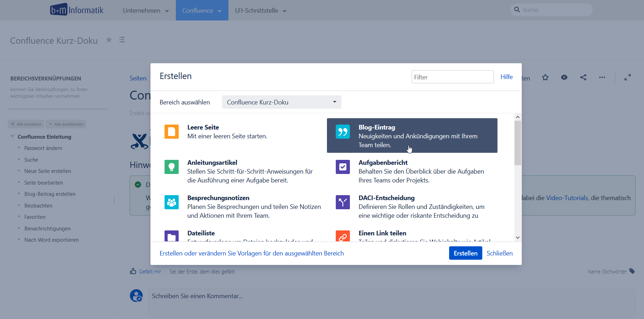Select the Leere Seite template icon
Screen dimensions: 644x319
tap(172, 132)
